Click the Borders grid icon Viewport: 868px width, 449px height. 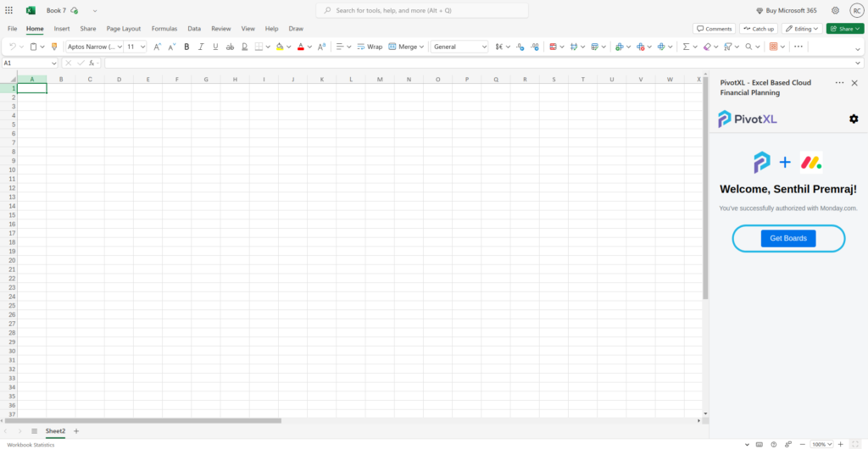tap(259, 47)
